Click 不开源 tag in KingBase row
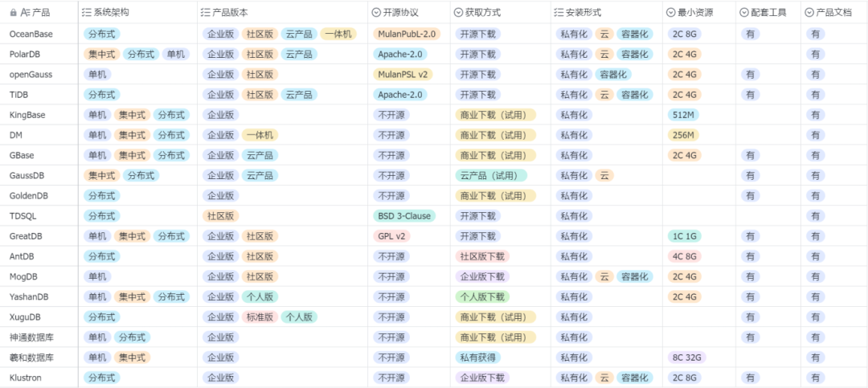868x388 pixels. coord(391,115)
